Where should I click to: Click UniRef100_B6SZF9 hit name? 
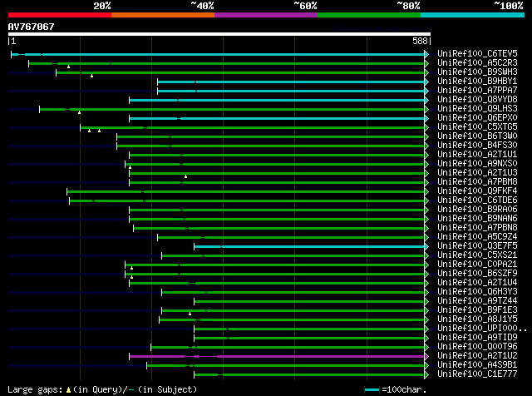(477, 274)
